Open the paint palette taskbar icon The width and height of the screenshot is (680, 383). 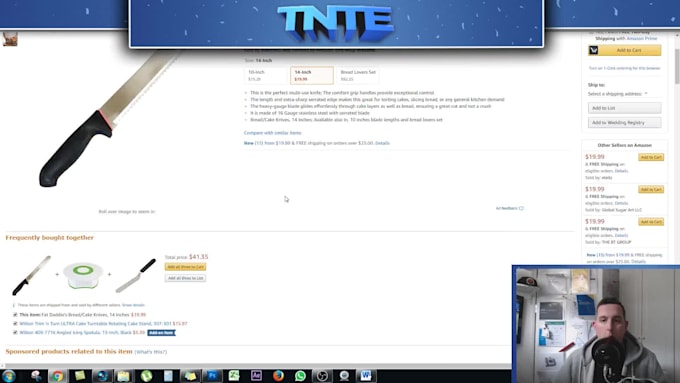tap(36, 376)
